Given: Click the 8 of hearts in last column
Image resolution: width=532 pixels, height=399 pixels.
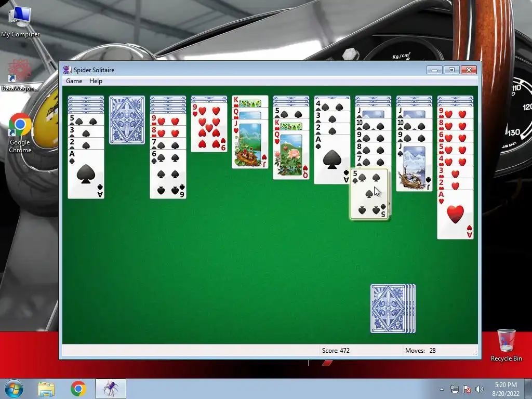Looking at the screenshot, I should (x=455, y=124).
